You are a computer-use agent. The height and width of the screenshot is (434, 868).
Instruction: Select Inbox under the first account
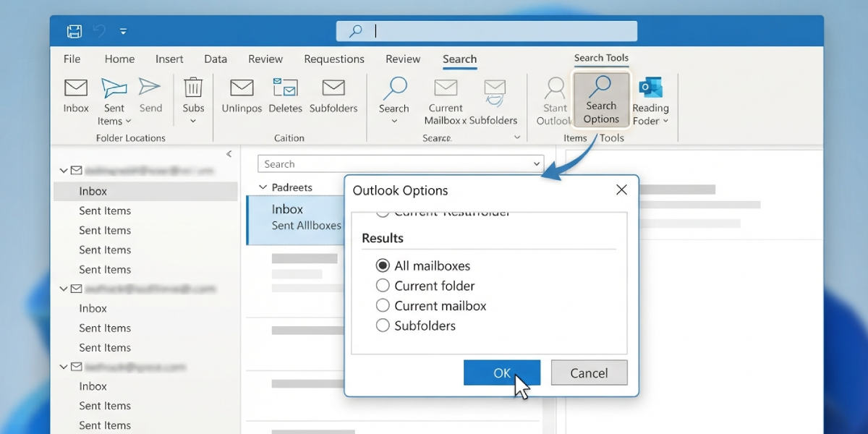coord(145,191)
